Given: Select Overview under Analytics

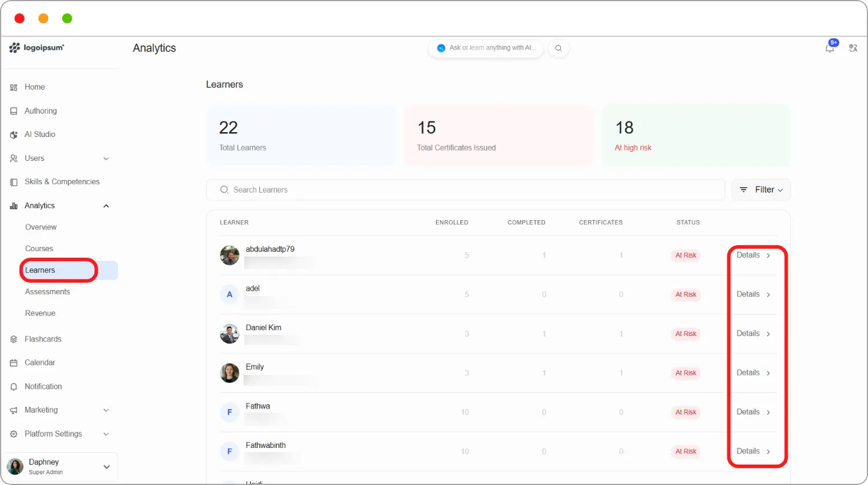Looking at the screenshot, I should coord(41,227).
